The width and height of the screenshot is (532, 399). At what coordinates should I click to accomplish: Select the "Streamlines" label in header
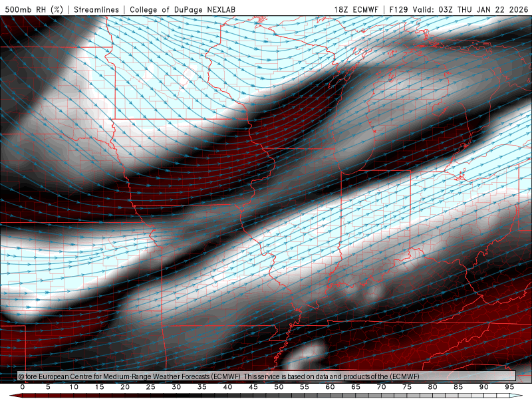tap(96, 9)
